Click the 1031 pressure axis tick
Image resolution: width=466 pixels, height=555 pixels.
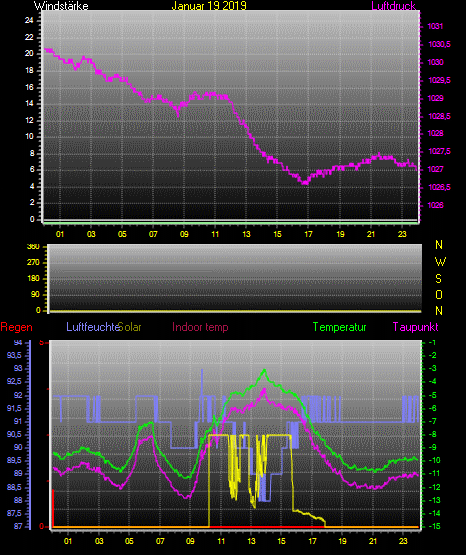click(435, 26)
